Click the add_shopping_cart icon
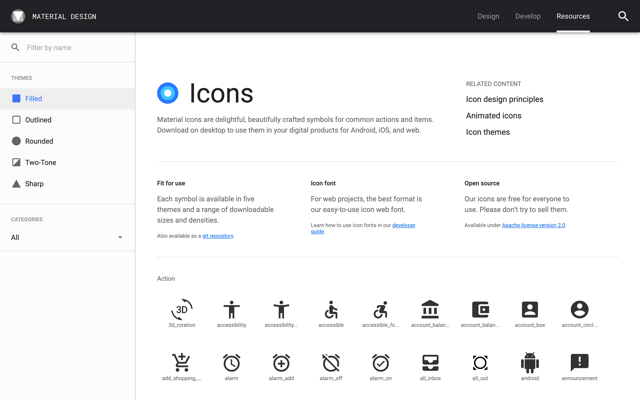The width and height of the screenshot is (640, 400). click(181, 362)
